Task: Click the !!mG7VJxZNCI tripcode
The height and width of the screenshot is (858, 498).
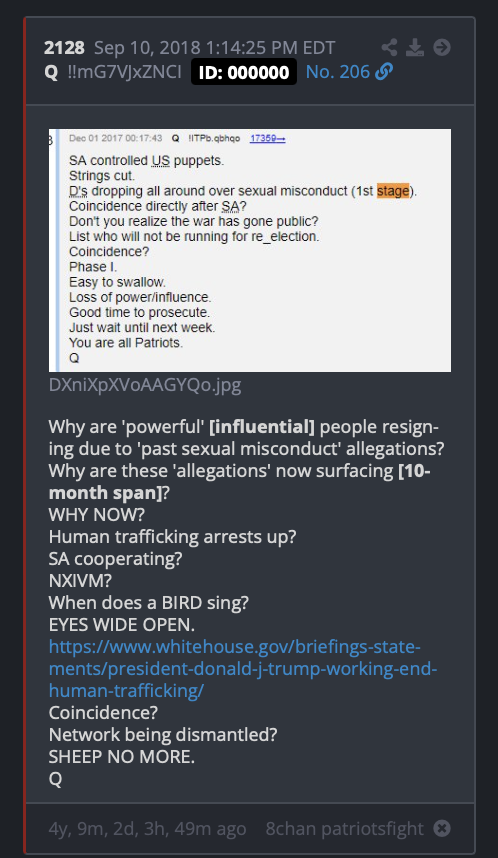Action: click(x=124, y=72)
